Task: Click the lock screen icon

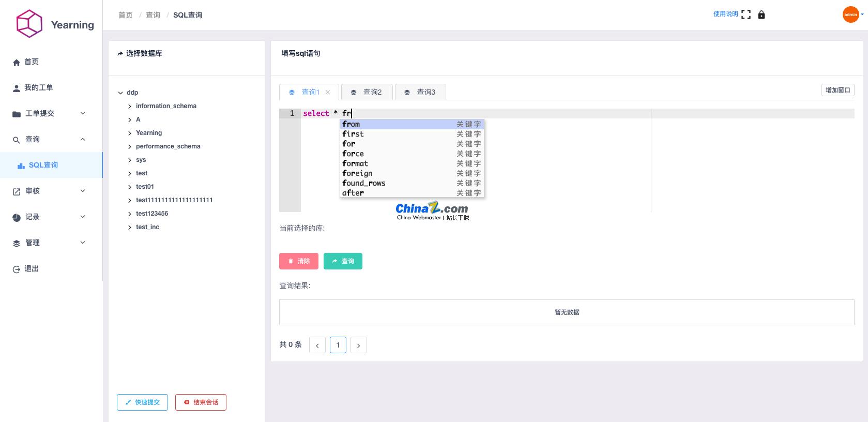Action: (x=761, y=14)
